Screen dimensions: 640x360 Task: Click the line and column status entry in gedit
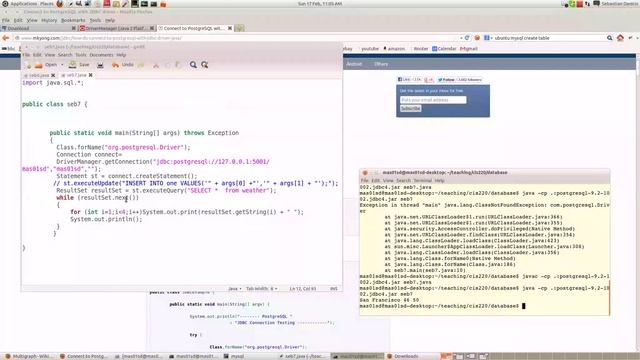(x=303, y=289)
